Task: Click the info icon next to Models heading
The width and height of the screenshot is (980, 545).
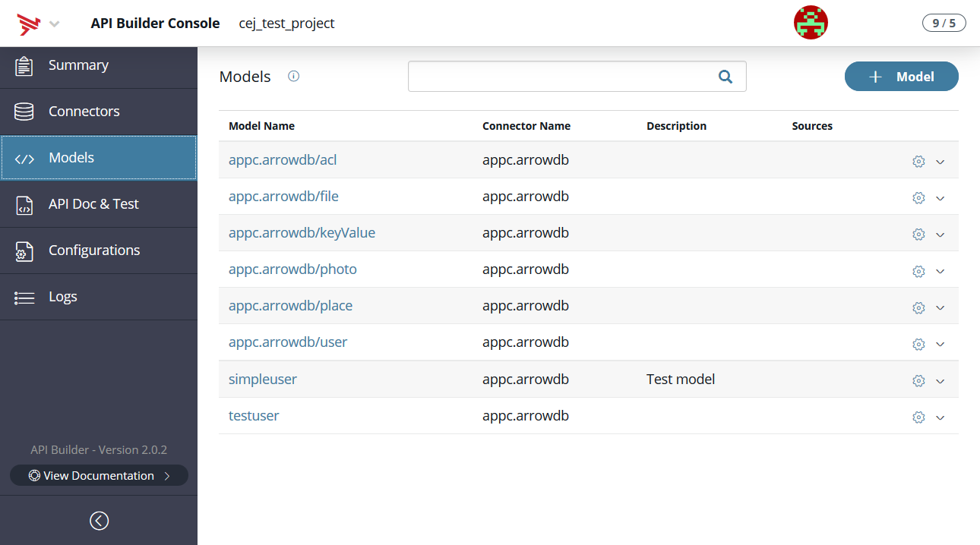Action: coord(293,76)
